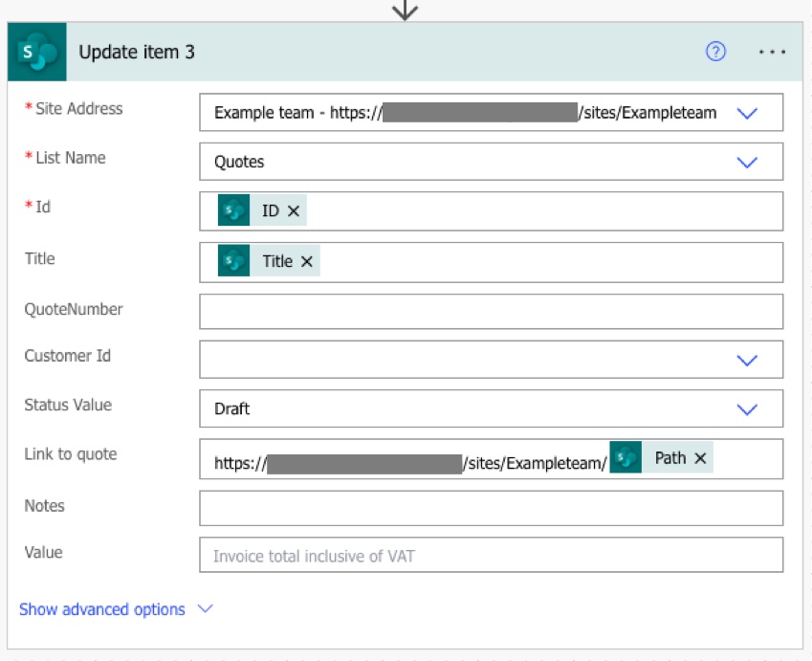Screen dimensions: 812x661
Task: Open the ellipsis menu for Update item 3
Action: 771,53
